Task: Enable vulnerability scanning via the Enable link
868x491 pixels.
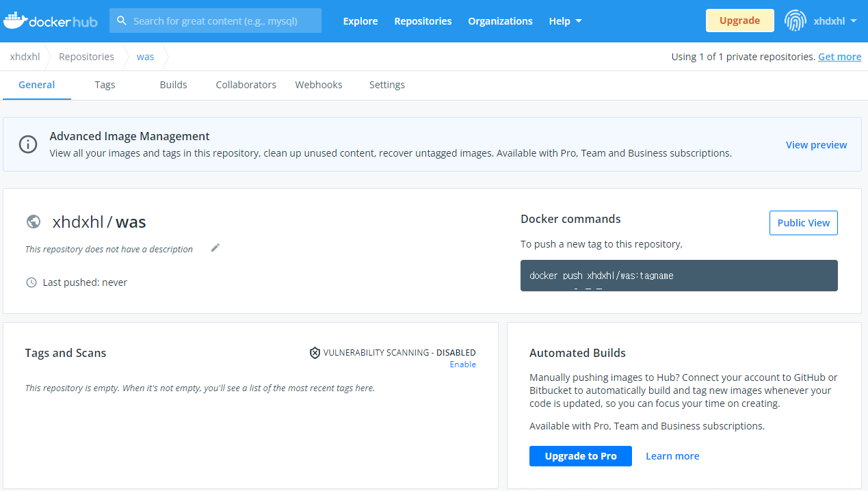Action: tap(462, 364)
